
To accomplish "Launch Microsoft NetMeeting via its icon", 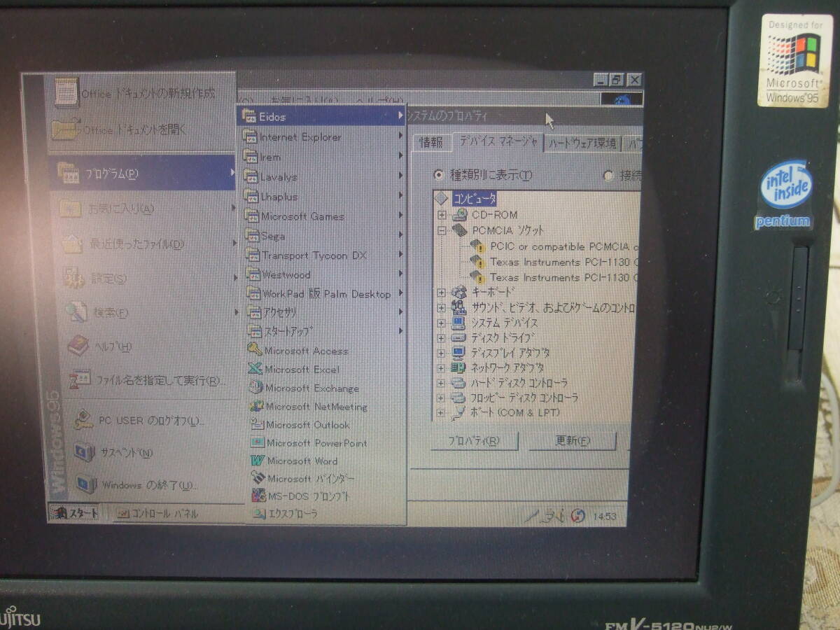I will pyautogui.click(x=257, y=406).
